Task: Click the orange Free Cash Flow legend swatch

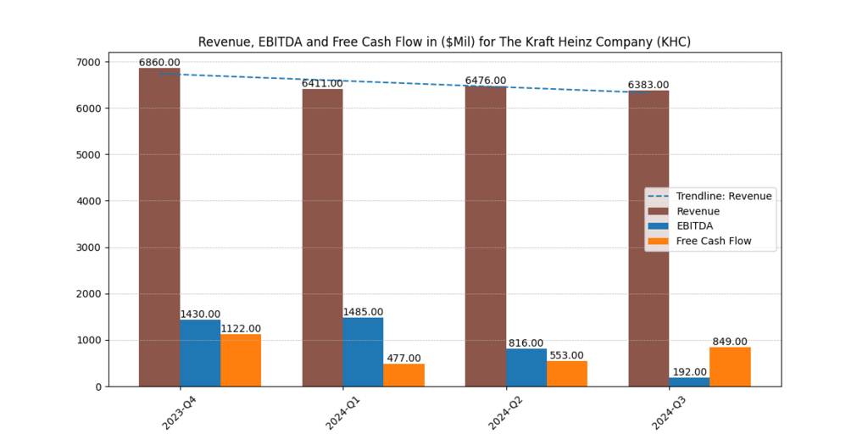Action: (x=659, y=242)
